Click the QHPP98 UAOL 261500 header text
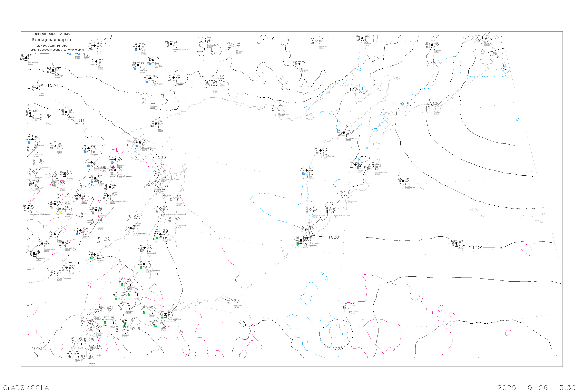The image size is (588, 392). [53, 34]
